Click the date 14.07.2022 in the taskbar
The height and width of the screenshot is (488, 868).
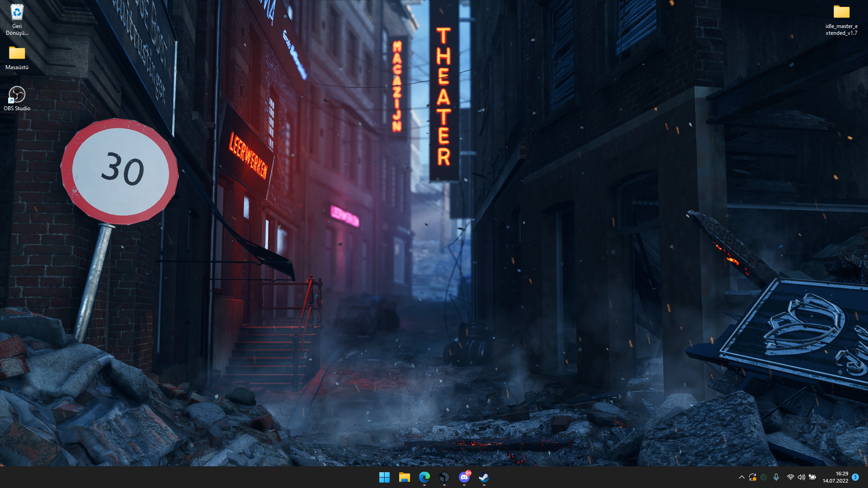click(x=835, y=481)
